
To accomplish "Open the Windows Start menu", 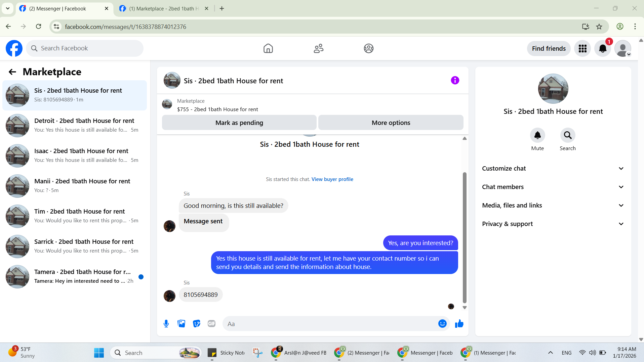I will point(99,353).
